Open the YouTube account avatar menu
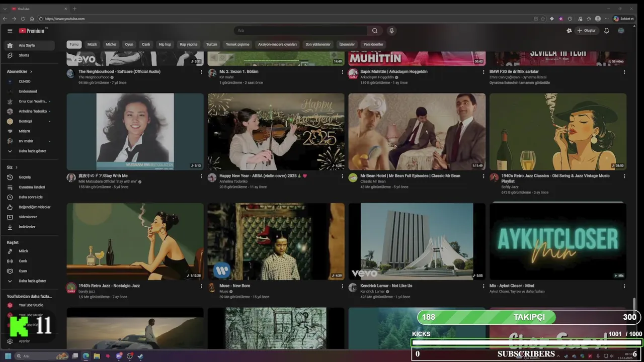This screenshot has width=644, height=362. pos(621,31)
